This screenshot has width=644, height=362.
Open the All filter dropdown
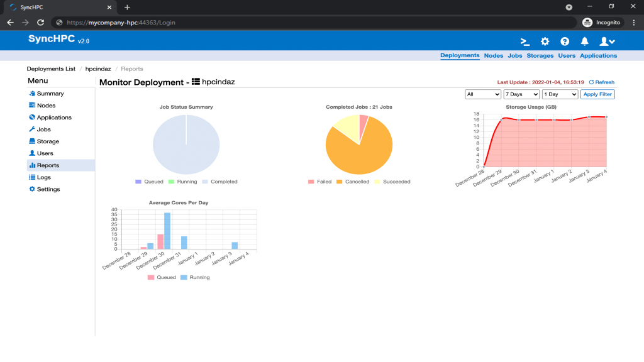pos(482,94)
